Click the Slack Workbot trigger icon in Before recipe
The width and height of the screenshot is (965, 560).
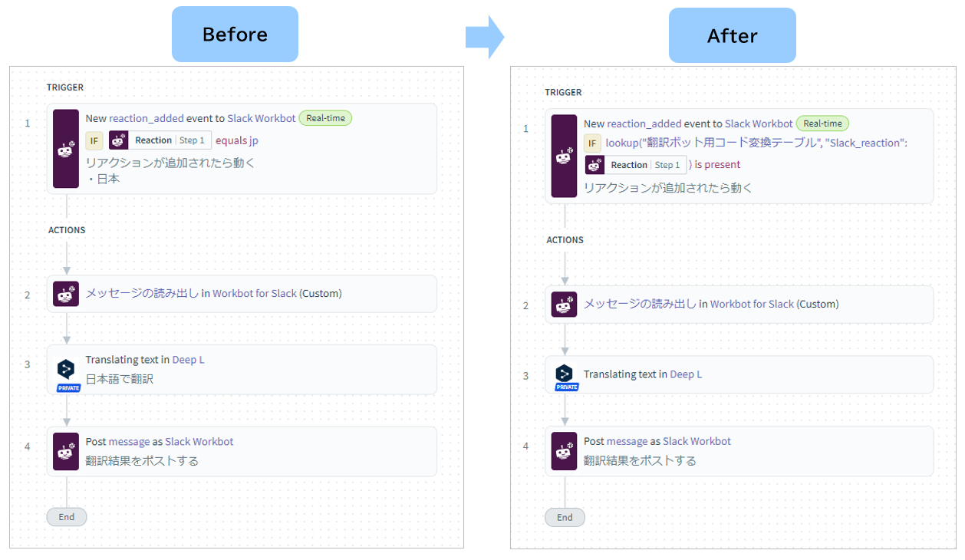pyautogui.click(x=65, y=148)
